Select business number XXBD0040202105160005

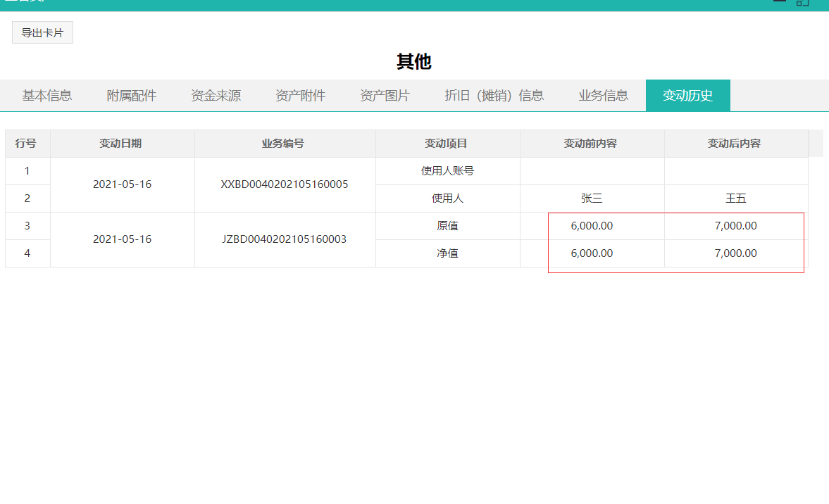point(285,184)
